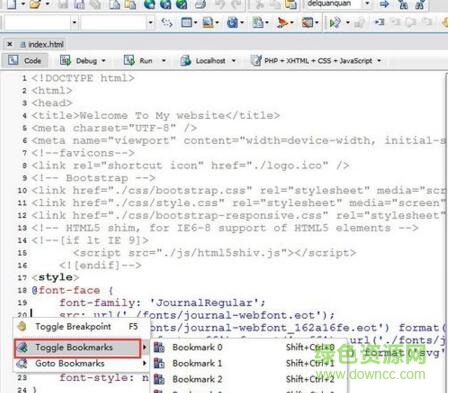Click the <!--favicons--> comment line
The image size is (449, 393).
pyautogui.click(x=83, y=153)
